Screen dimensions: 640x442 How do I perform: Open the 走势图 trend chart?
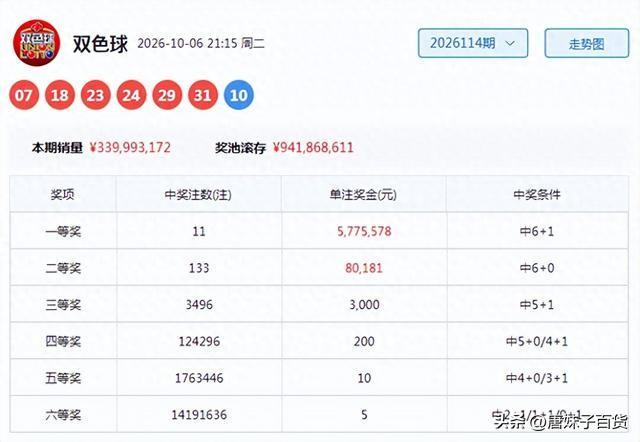coord(587,43)
